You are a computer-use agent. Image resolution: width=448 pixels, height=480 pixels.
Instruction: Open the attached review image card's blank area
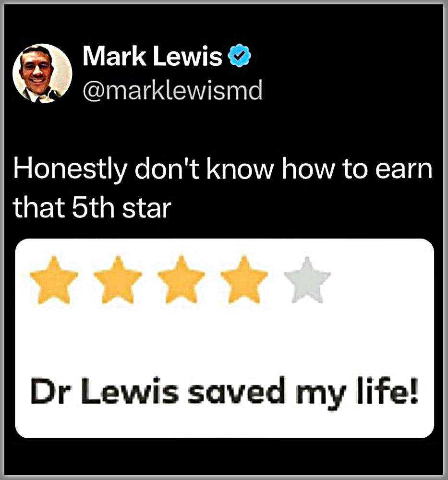pyautogui.click(x=224, y=338)
